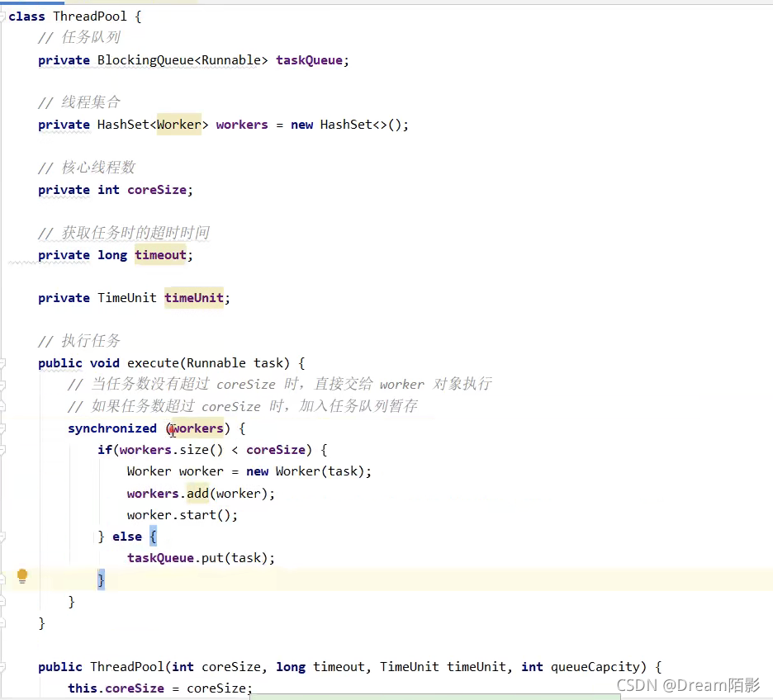
Task: Click this.coreSize on the last line
Action: pyautogui.click(x=116, y=688)
